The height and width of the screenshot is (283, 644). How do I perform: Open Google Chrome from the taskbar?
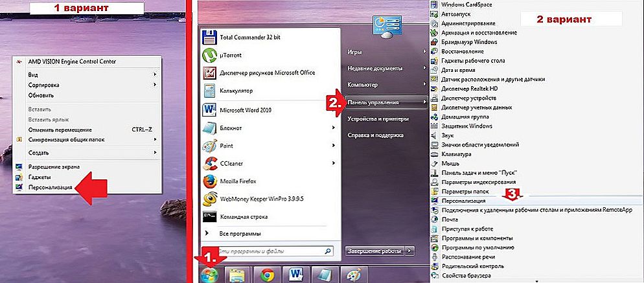click(267, 275)
